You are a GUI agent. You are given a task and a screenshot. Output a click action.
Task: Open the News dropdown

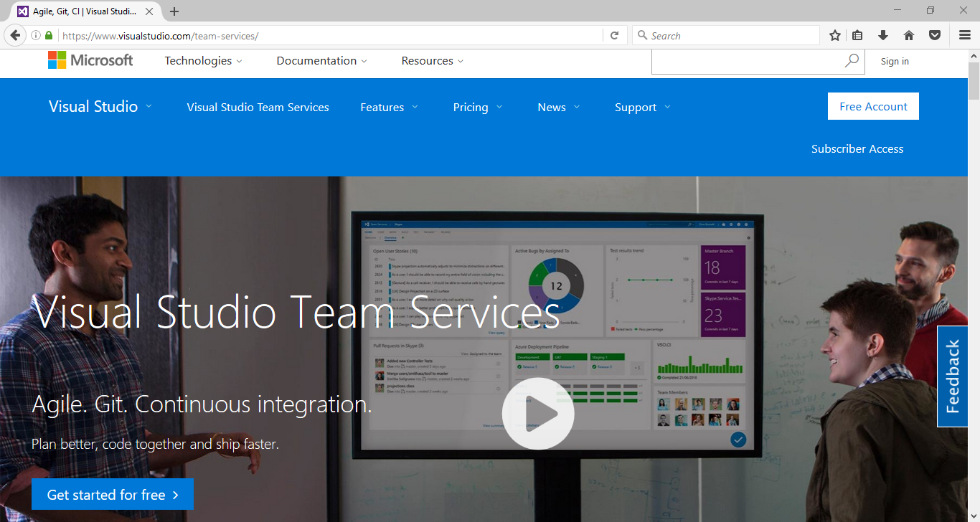coord(559,107)
